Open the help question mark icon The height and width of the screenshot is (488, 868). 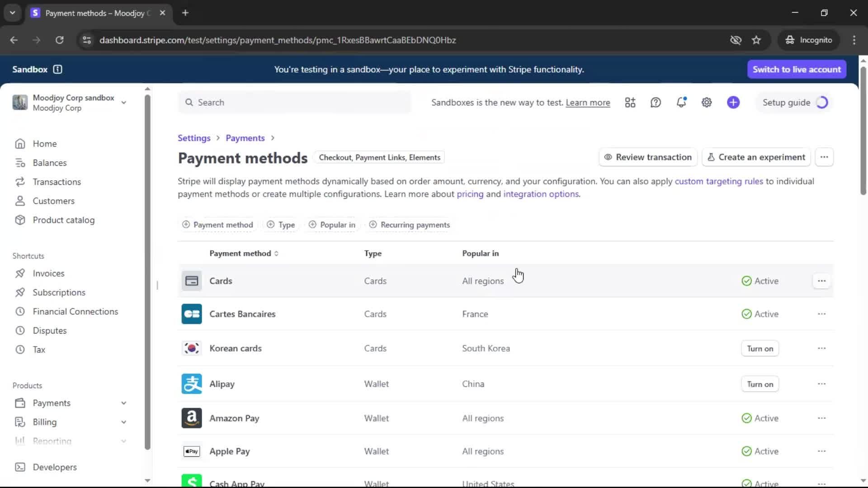[656, 103]
